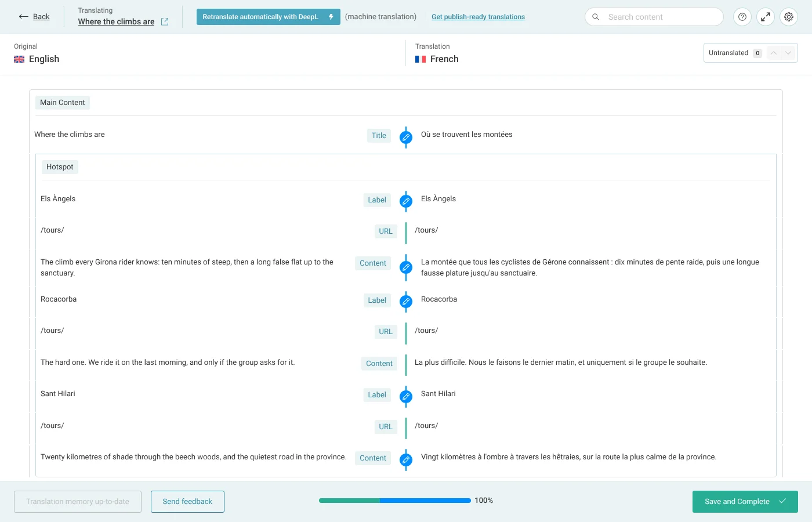
Task: Click the Untranslated counter badge
Action: [x=757, y=53]
